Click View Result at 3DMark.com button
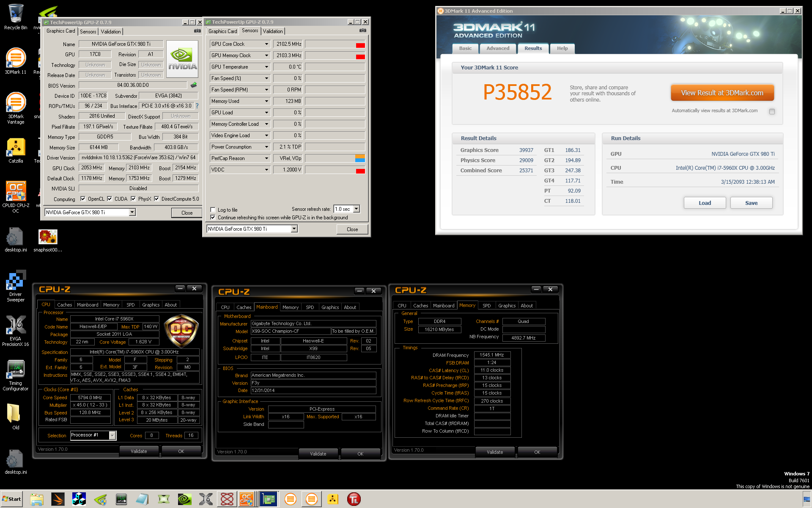This screenshot has height=508, width=812. [x=722, y=93]
